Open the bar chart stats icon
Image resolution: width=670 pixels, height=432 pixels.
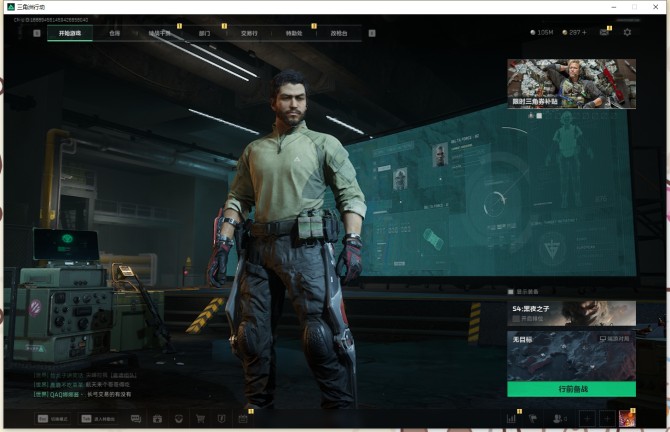click(511, 419)
